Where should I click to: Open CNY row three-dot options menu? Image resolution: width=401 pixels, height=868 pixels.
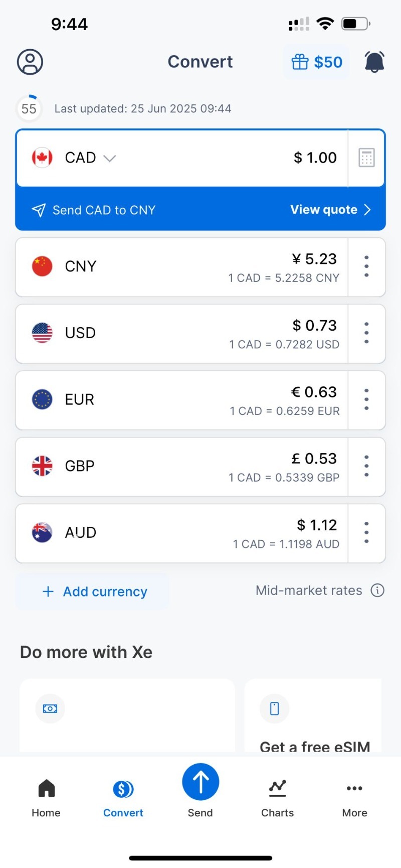pyautogui.click(x=366, y=266)
